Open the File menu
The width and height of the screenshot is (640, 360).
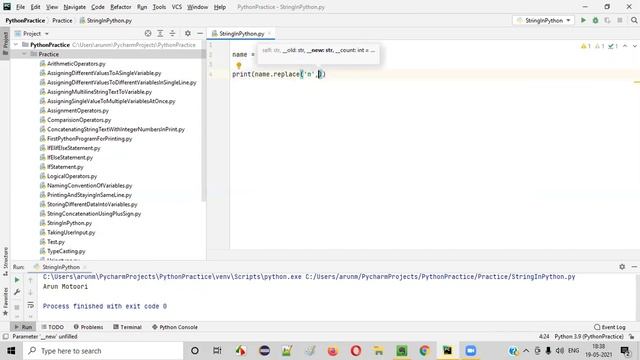(20, 7)
